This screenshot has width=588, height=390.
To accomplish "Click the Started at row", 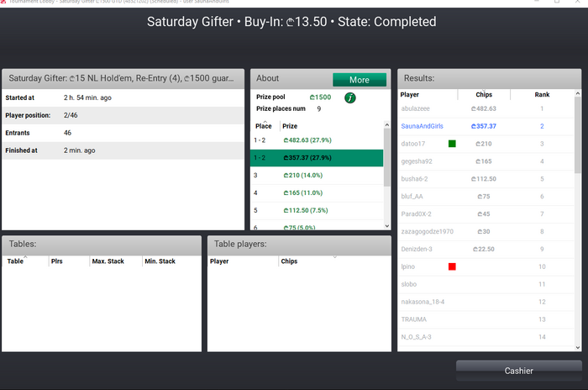I will click(x=123, y=97).
